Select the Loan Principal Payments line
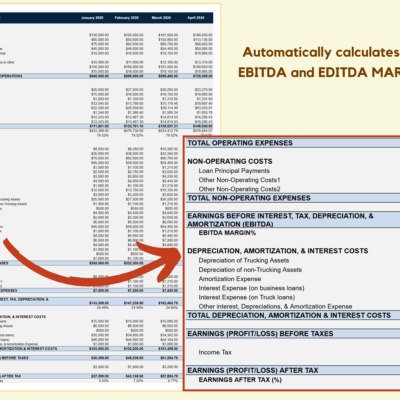 pyautogui.click(x=234, y=171)
